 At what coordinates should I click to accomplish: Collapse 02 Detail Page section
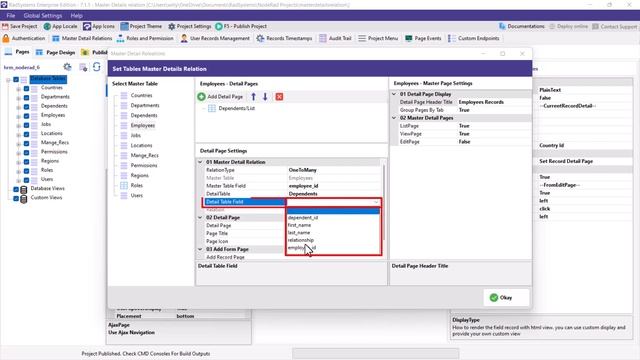coord(200,218)
